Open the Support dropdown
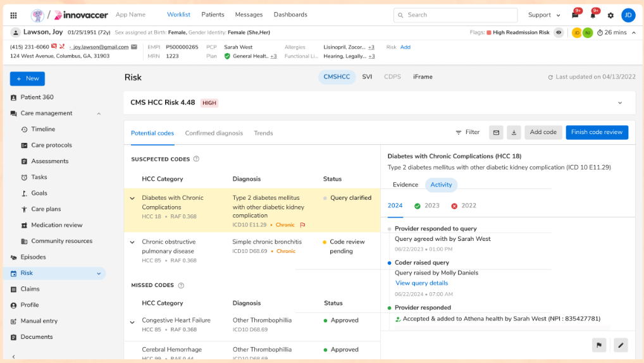 544,15
